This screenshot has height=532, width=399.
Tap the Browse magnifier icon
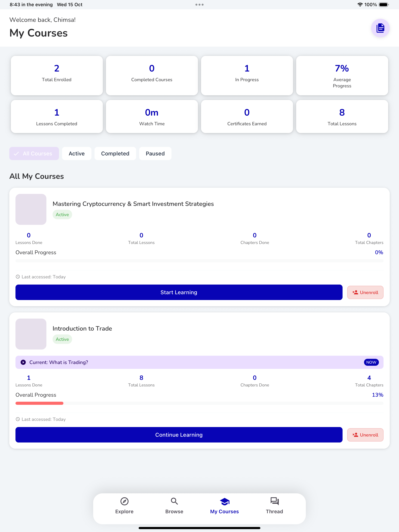(174, 501)
